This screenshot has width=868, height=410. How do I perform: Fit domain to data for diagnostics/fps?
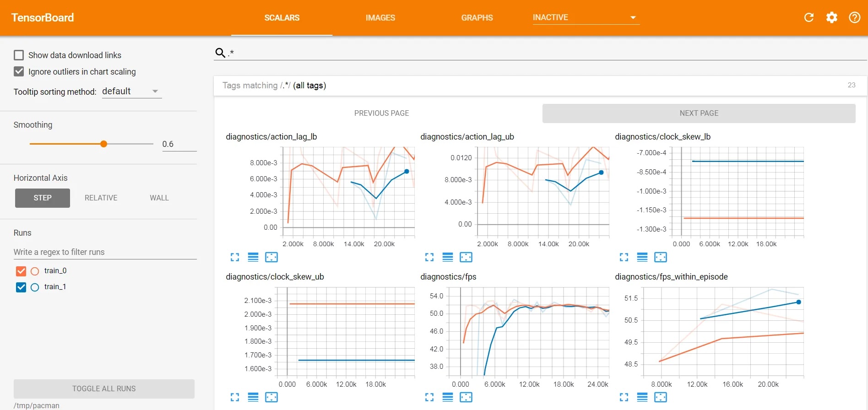coord(466,397)
